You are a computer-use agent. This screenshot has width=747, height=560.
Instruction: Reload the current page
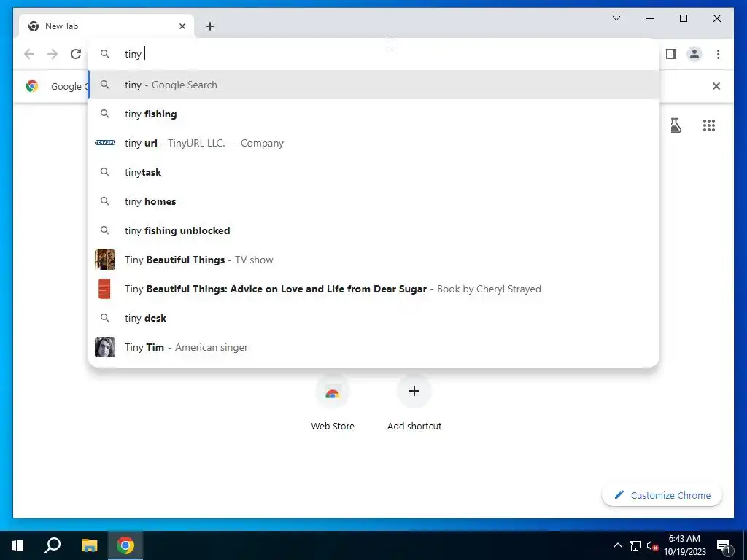pyautogui.click(x=76, y=54)
